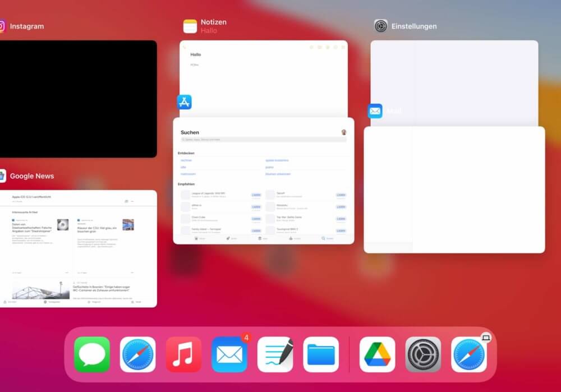This screenshot has width=561, height=392.
Task: Open Messages from the dock
Action: (x=92, y=354)
